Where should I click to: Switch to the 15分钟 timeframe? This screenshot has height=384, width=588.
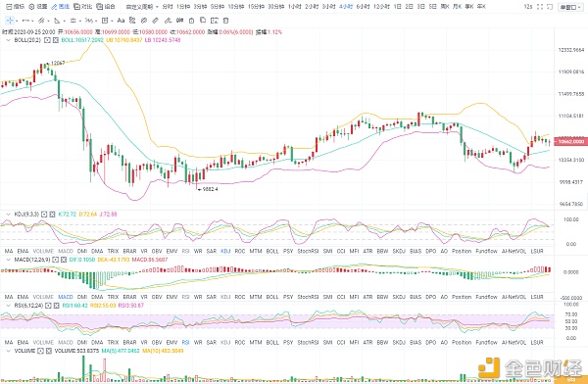pos(257,7)
